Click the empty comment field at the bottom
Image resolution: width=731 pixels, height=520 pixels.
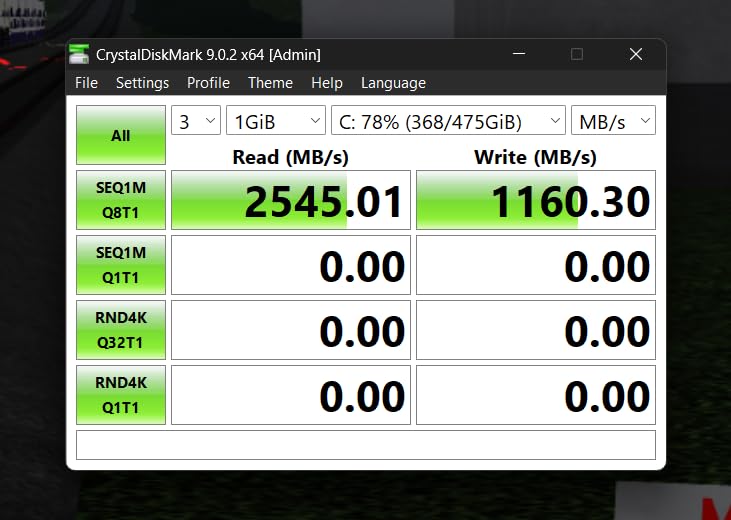366,445
